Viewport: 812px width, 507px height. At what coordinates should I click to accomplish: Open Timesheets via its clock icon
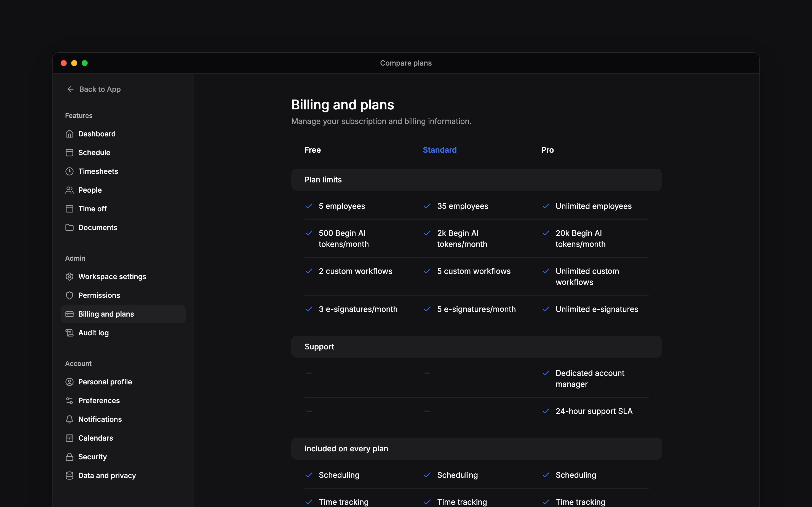(70, 171)
